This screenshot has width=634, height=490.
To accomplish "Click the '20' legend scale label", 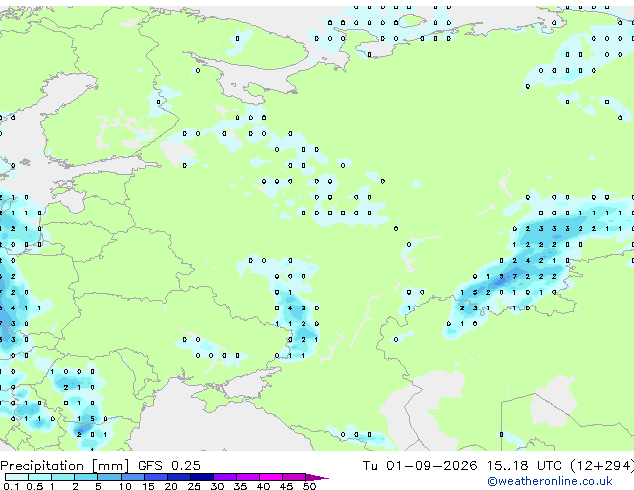I will [171, 486].
